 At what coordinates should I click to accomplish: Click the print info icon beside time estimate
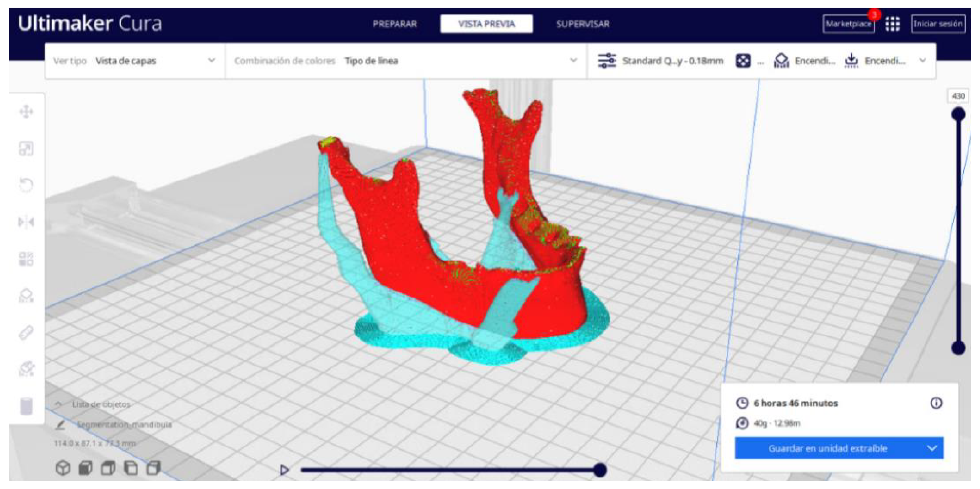pyautogui.click(x=936, y=403)
